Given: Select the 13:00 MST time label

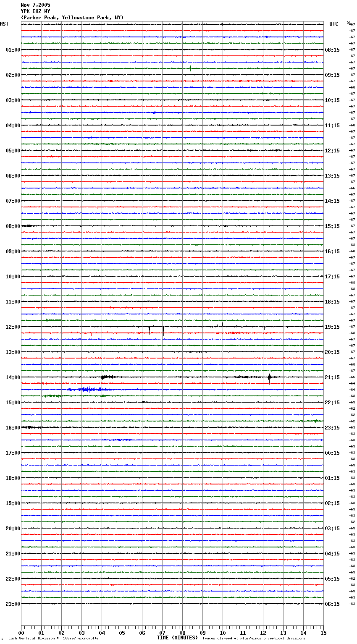Looking at the screenshot, I should 13,352.
